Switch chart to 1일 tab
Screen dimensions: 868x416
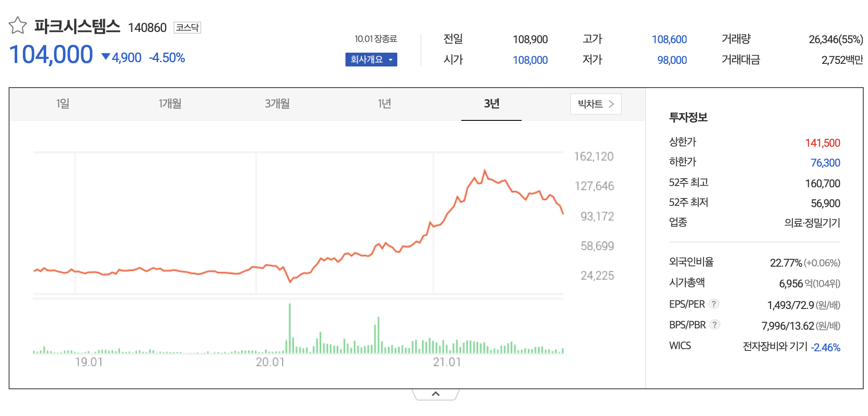[63, 104]
